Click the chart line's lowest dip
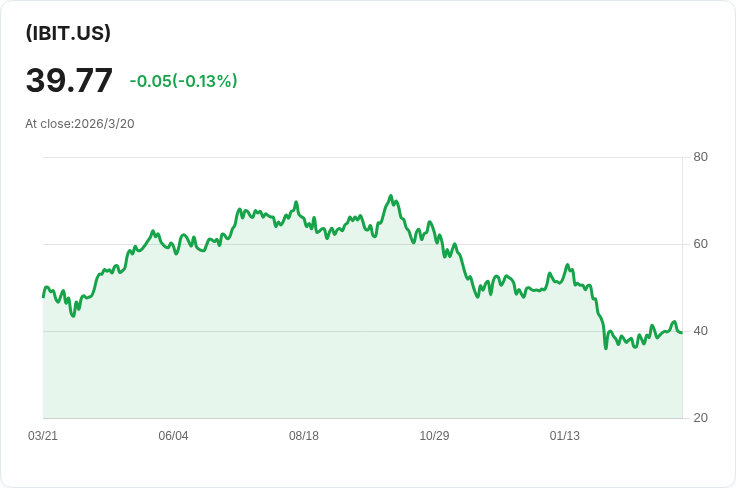 coord(606,348)
